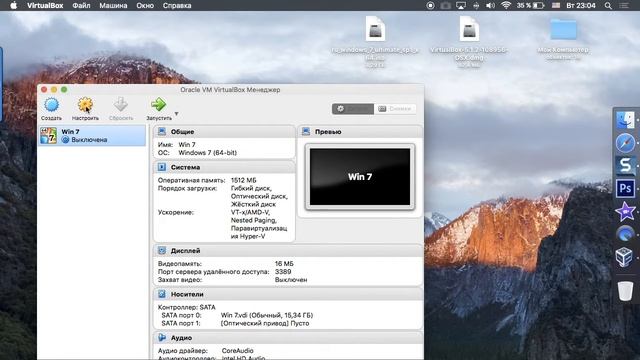Viewport: 640px width, 360px height.
Task: Switch to the Details view tab with the gear
Action: coord(353,109)
